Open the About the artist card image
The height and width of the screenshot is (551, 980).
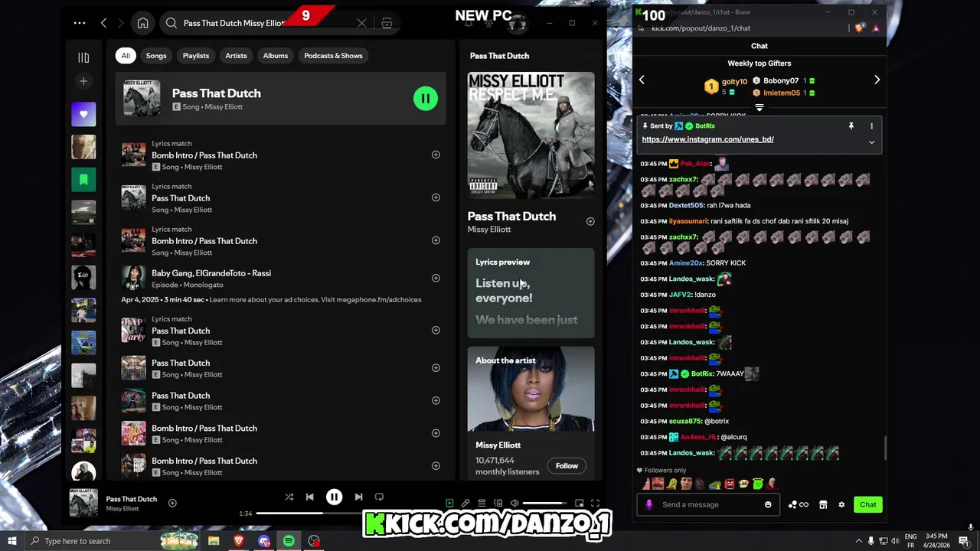[x=531, y=390]
